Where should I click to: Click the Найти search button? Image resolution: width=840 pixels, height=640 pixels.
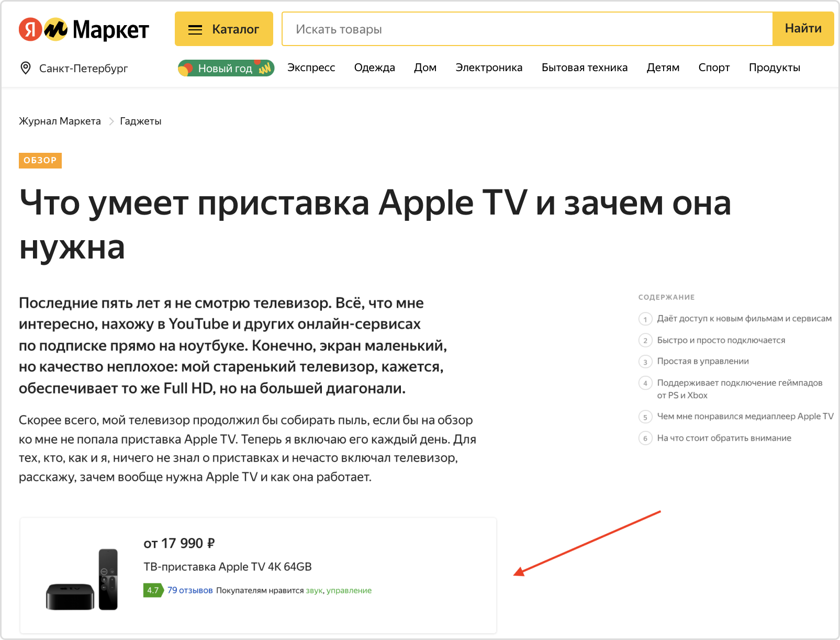(x=803, y=29)
